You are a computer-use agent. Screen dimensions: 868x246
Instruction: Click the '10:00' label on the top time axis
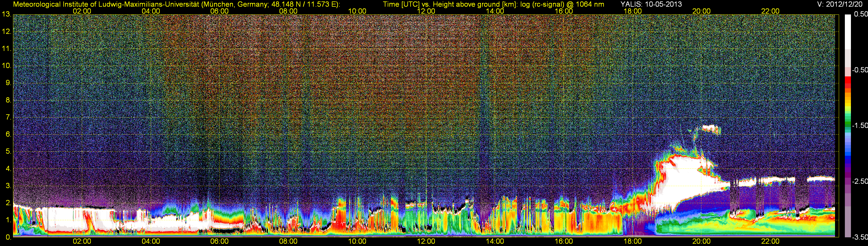click(357, 11)
